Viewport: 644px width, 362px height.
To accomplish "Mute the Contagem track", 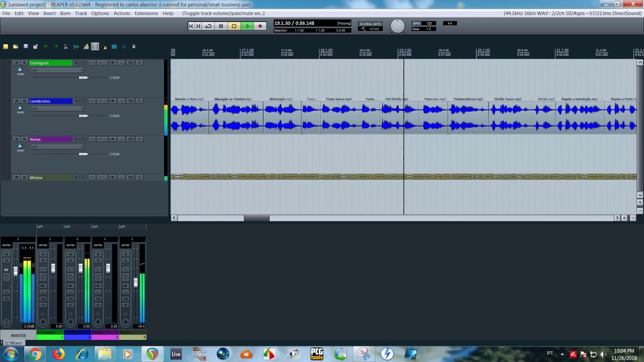I will pos(17,63).
